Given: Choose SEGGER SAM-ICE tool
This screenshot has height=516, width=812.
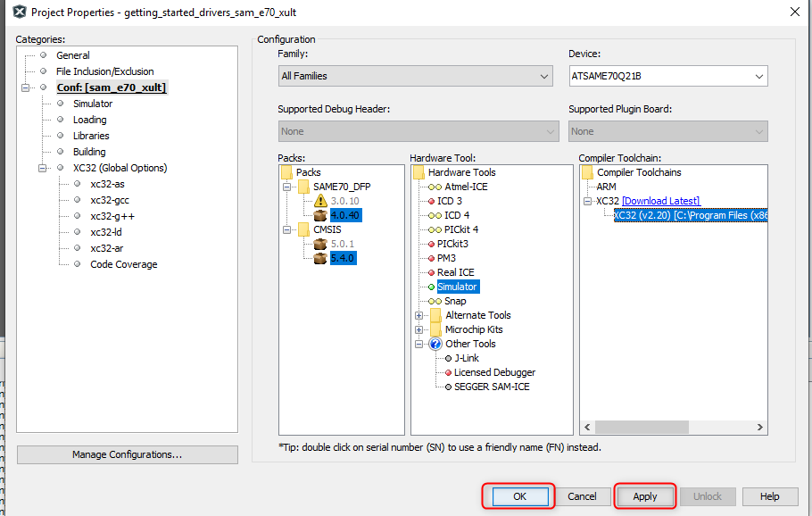Looking at the screenshot, I should [493, 387].
